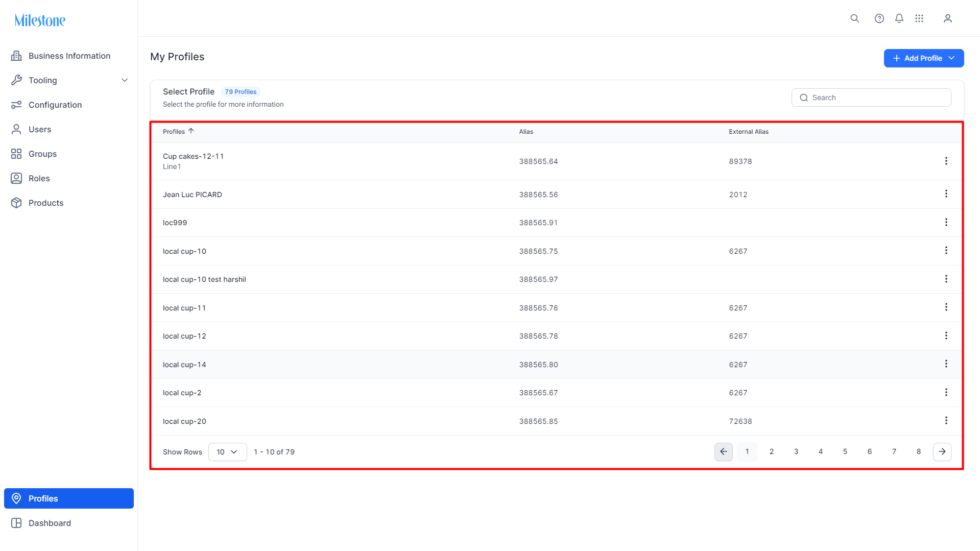Select the loc999 profile
The height and width of the screenshot is (551, 980).
point(175,223)
